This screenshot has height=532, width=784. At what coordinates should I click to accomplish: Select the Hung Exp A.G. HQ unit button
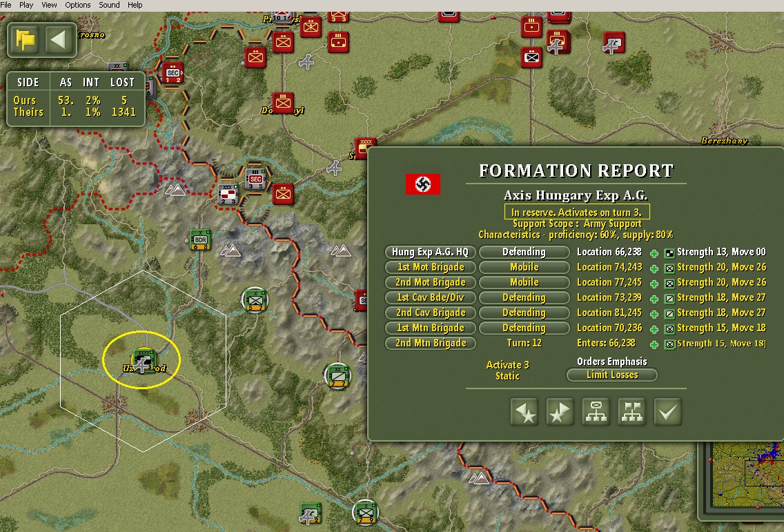(430, 252)
